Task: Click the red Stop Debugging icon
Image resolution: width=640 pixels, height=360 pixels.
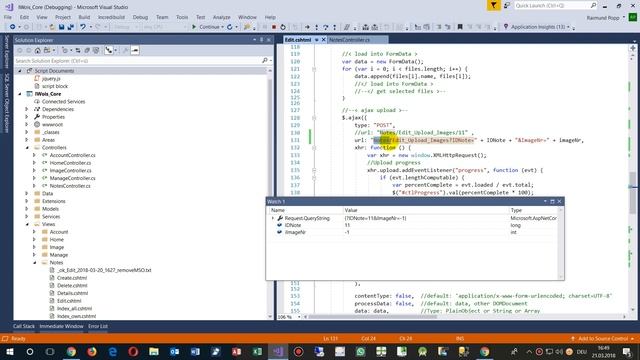Action: pyautogui.click(x=274, y=27)
